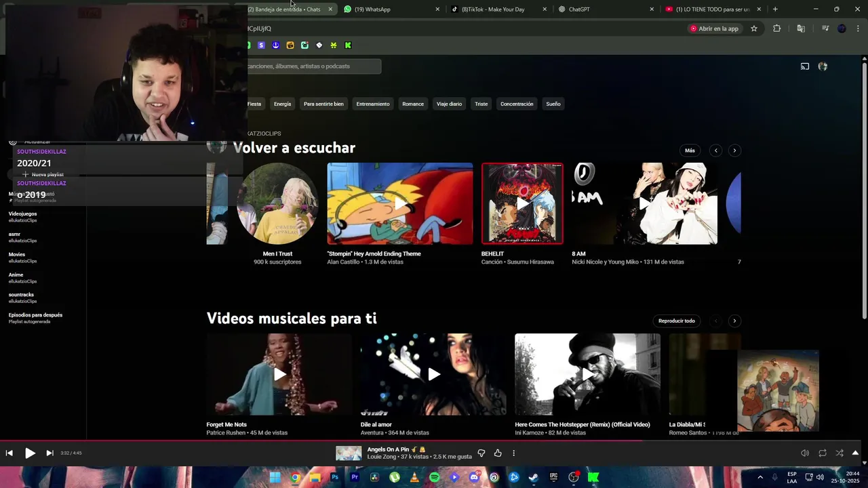Show hidden system tray icons
The image size is (868, 488).
[x=759, y=477]
